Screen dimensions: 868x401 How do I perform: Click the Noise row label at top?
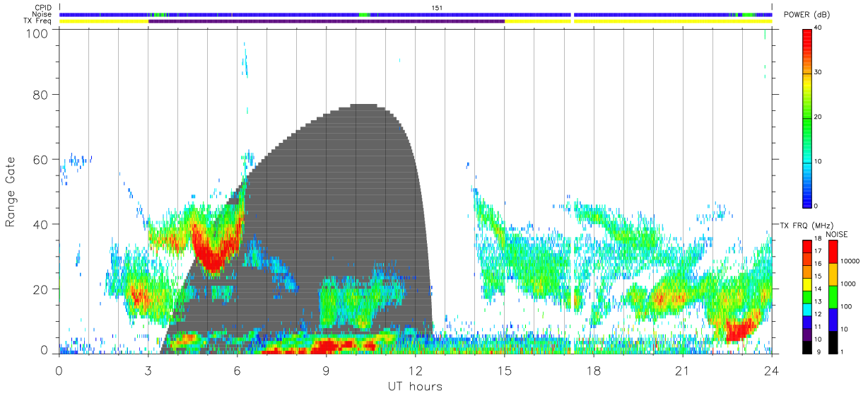(42, 14)
